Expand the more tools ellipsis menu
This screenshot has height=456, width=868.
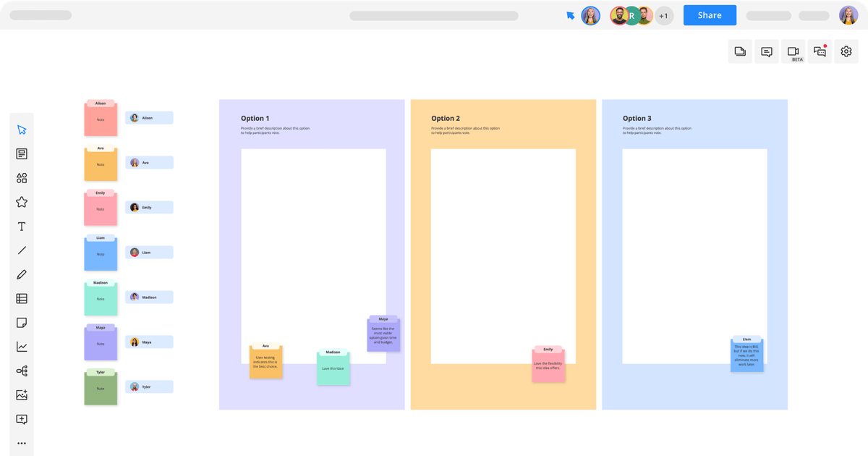(x=22, y=442)
